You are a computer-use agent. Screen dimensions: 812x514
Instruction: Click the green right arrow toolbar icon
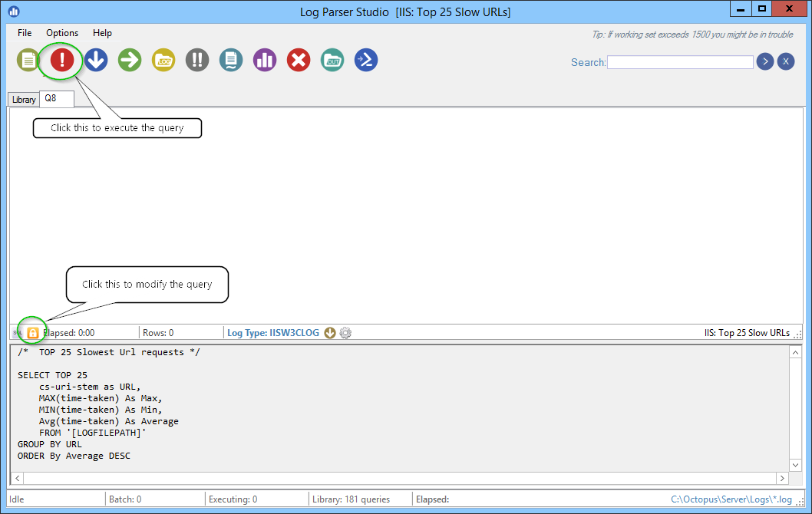(x=130, y=61)
